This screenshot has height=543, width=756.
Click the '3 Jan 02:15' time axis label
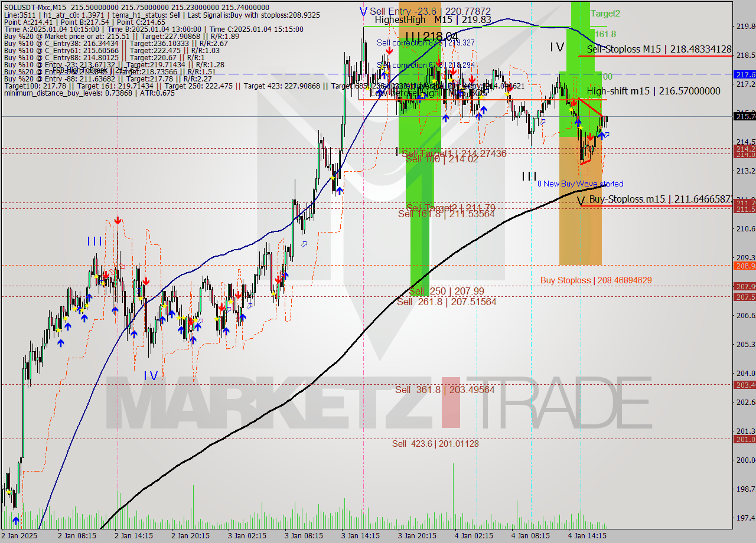tap(247, 536)
